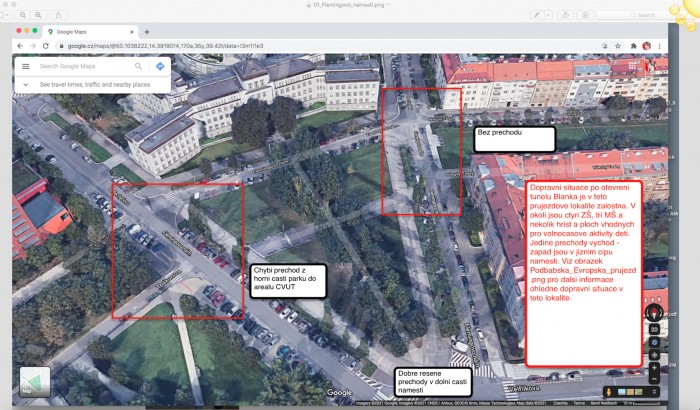Bookmark this page with the star icon
The height and width of the screenshot is (410, 700).
tap(618, 46)
